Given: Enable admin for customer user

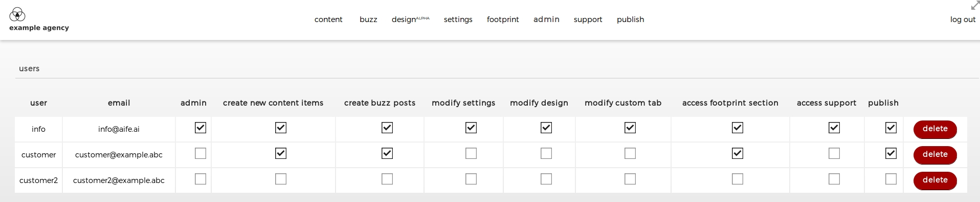Looking at the screenshot, I should [x=201, y=153].
